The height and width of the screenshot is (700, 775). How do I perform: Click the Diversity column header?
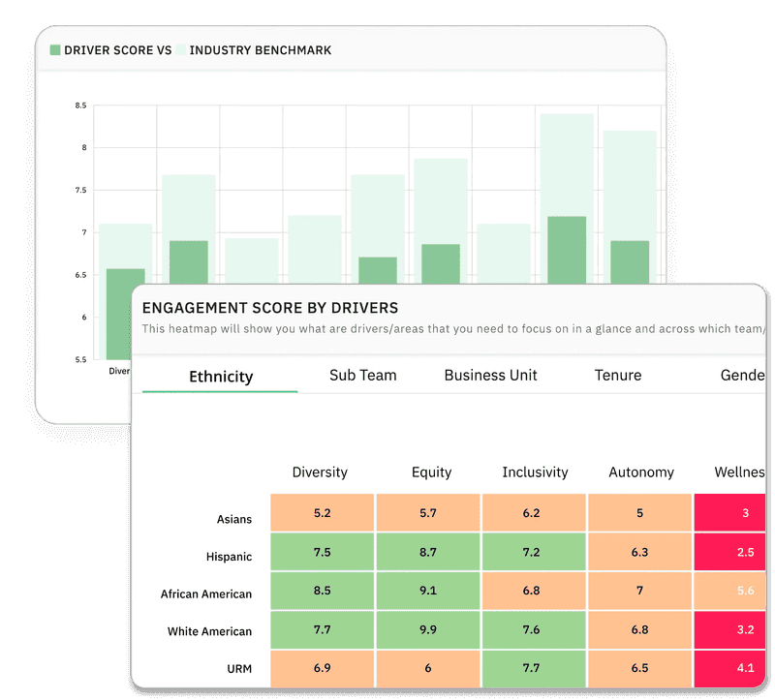coord(320,472)
